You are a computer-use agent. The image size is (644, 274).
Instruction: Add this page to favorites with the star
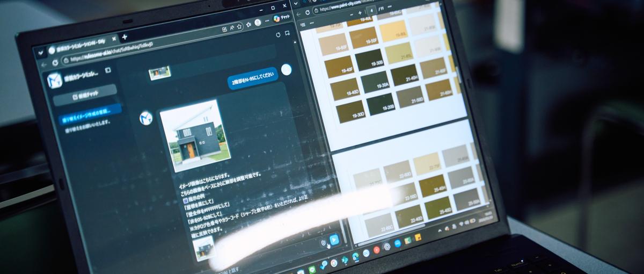pyautogui.click(x=240, y=26)
